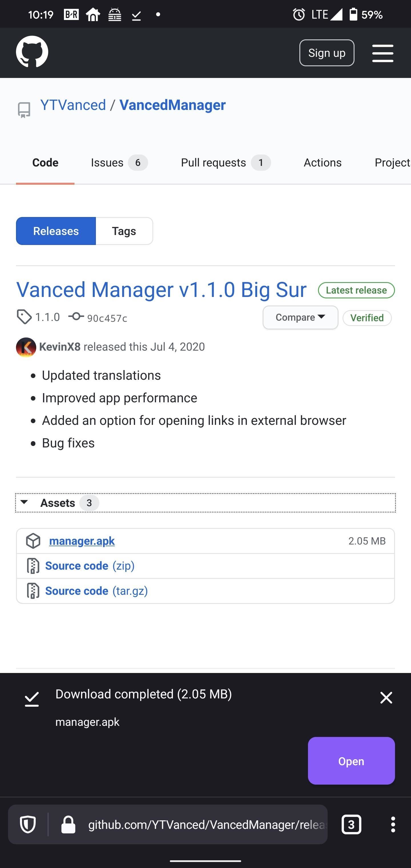
Task: Click the 2.05 MB file size text
Action: coord(367,541)
